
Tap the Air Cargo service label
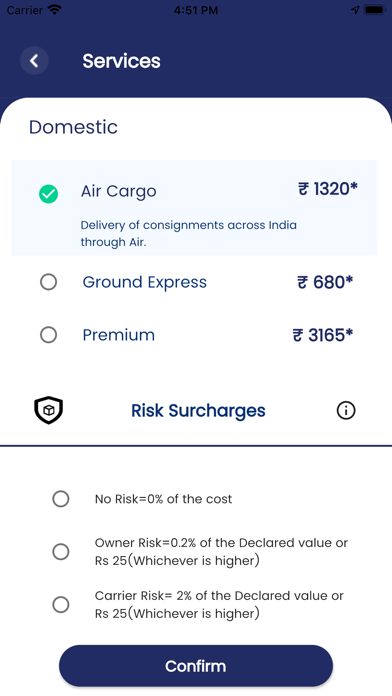click(119, 191)
